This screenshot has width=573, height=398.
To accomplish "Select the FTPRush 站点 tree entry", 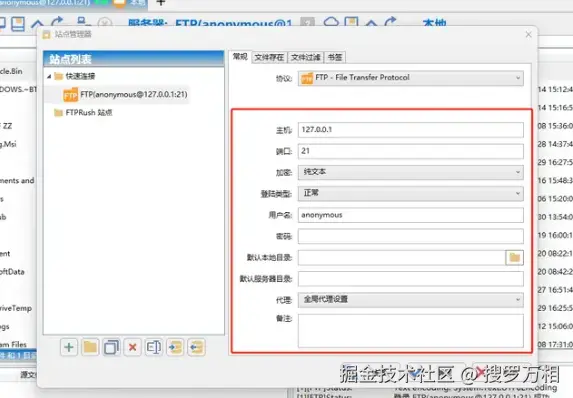I will point(89,113).
